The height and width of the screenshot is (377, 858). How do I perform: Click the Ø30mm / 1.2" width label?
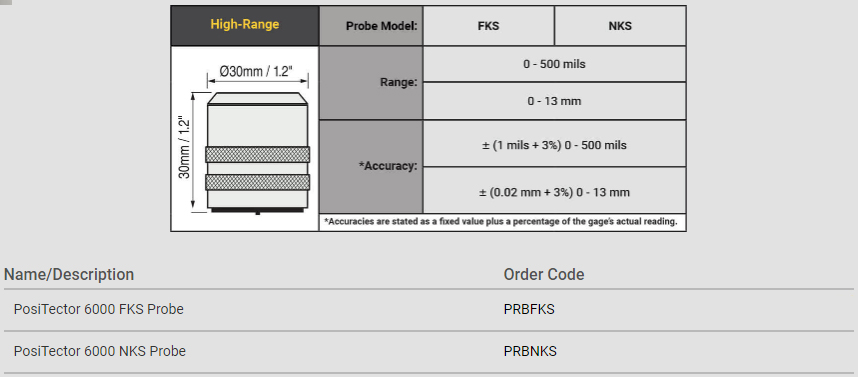coord(257,72)
